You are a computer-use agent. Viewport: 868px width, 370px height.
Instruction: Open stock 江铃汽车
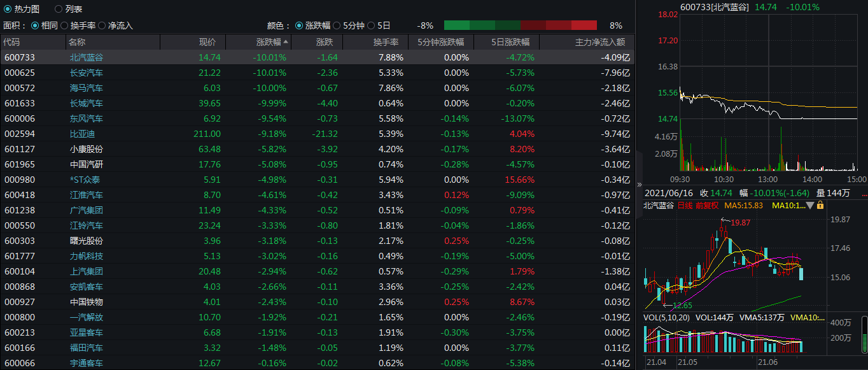click(87, 225)
